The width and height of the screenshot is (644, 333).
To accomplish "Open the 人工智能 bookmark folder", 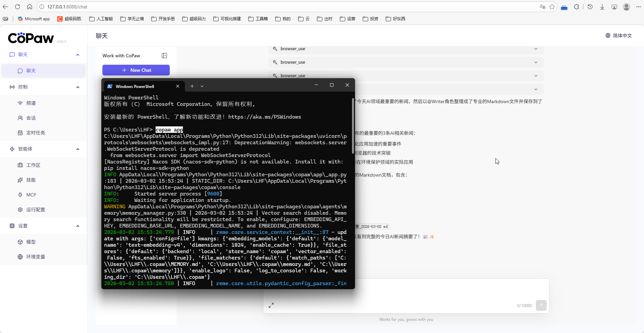I will pyautogui.click(x=101, y=19).
